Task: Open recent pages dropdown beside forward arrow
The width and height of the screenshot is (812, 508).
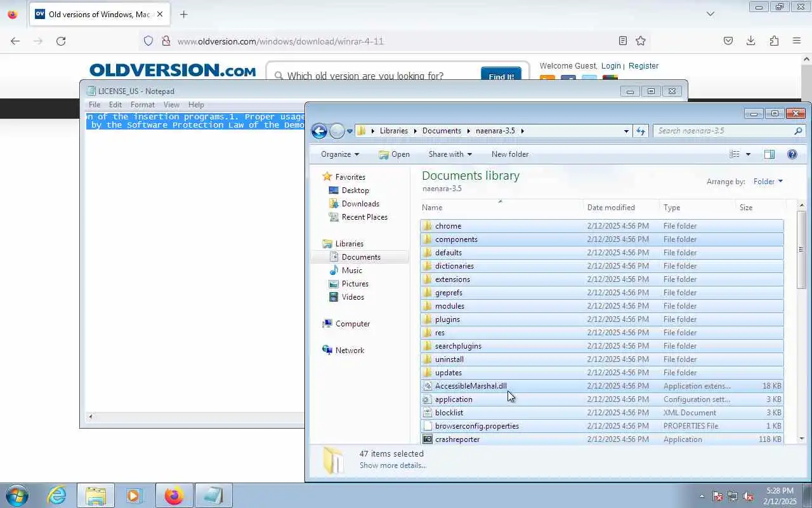Action: pyautogui.click(x=350, y=131)
